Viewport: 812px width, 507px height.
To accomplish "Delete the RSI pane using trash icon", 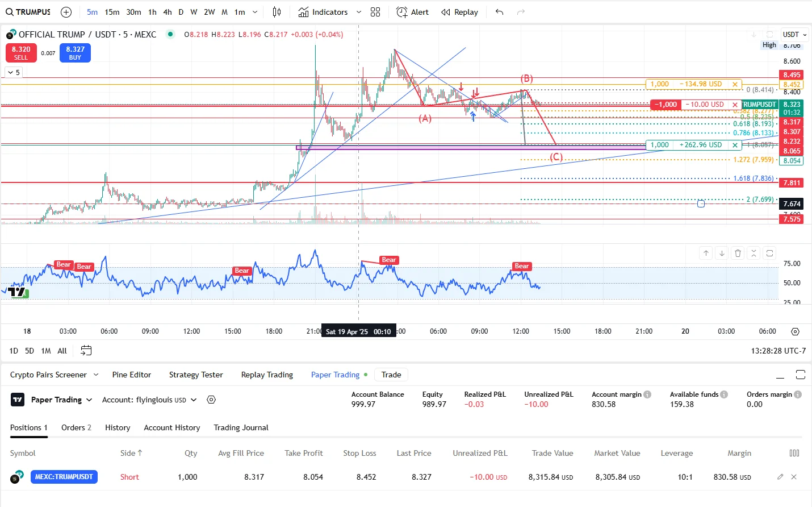I will pyautogui.click(x=738, y=253).
